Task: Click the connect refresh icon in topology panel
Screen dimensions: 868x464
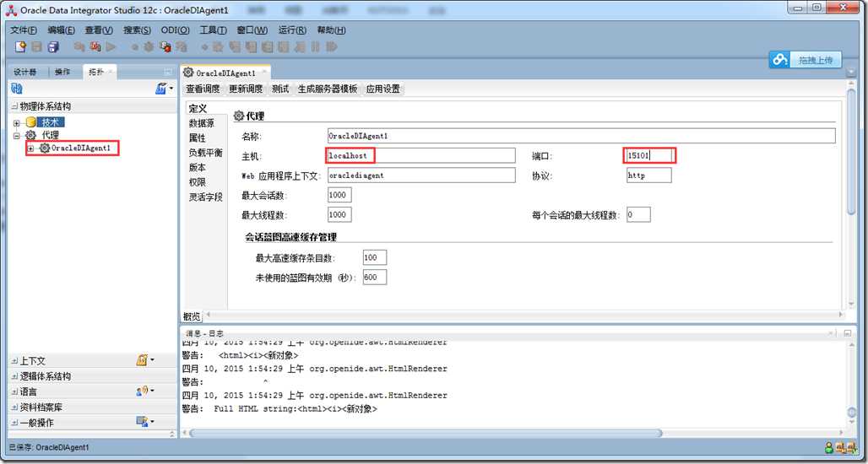Action: click(16, 89)
